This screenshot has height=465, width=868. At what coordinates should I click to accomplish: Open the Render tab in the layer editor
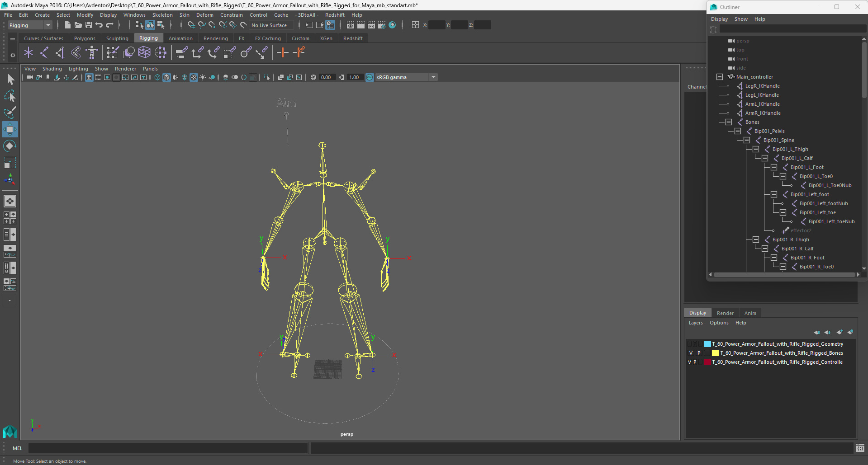point(725,313)
